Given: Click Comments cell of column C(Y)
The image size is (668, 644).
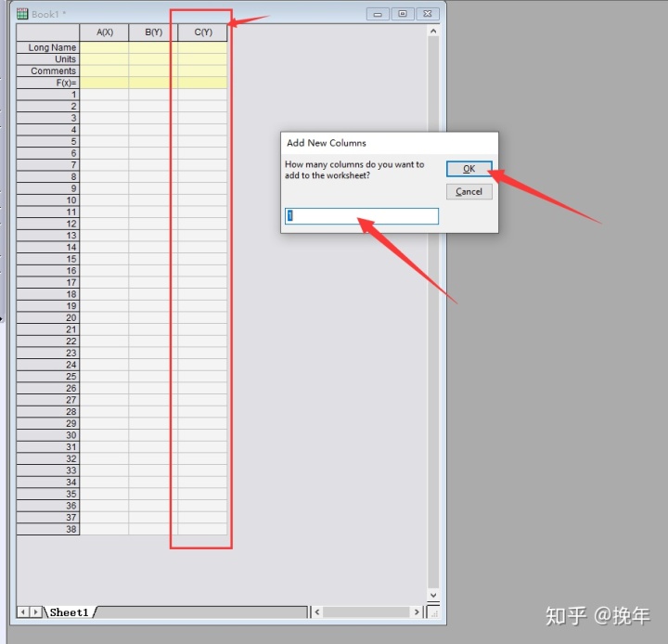Looking at the screenshot, I should (x=203, y=71).
